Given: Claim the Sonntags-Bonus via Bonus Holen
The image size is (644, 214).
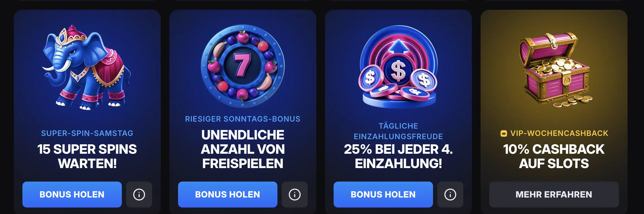Looking at the screenshot, I should [228, 195].
